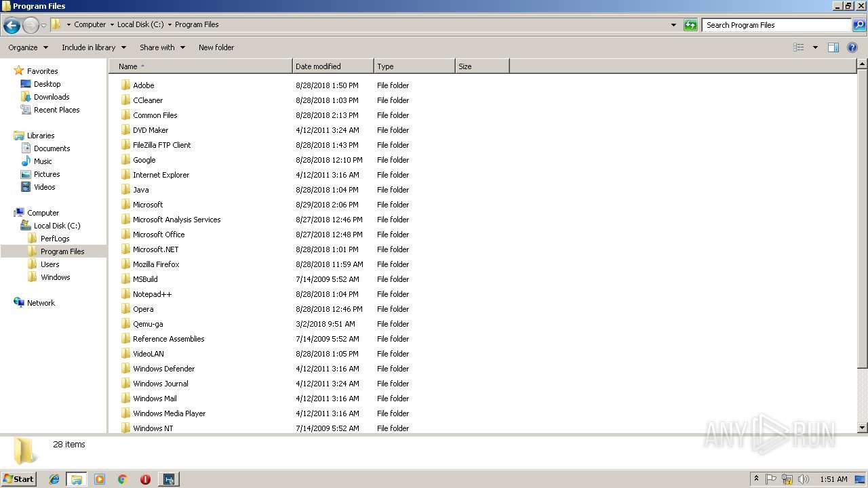
Task: Open Network in navigation pane
Action: click(41, 303)
